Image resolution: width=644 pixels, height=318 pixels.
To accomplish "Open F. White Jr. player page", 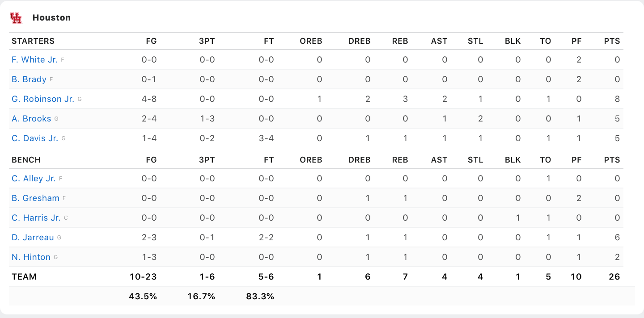I will coord(34,59).
